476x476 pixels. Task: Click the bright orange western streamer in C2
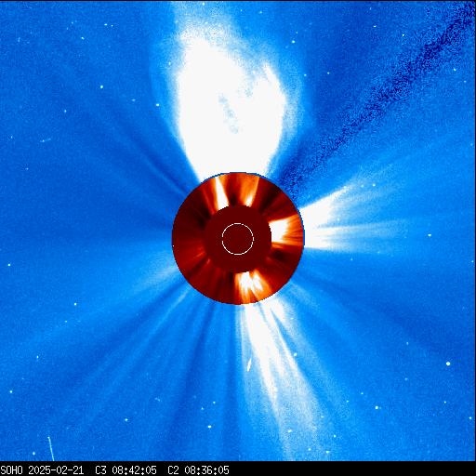[285, 231]
